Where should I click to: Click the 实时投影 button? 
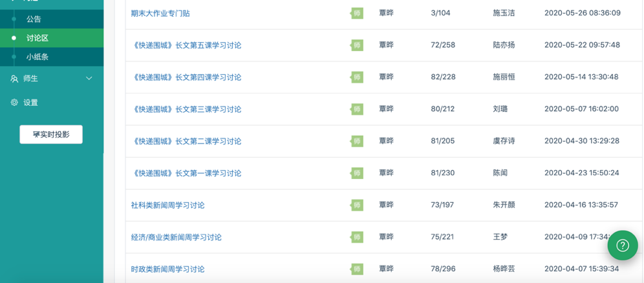[x=51, y=134]
